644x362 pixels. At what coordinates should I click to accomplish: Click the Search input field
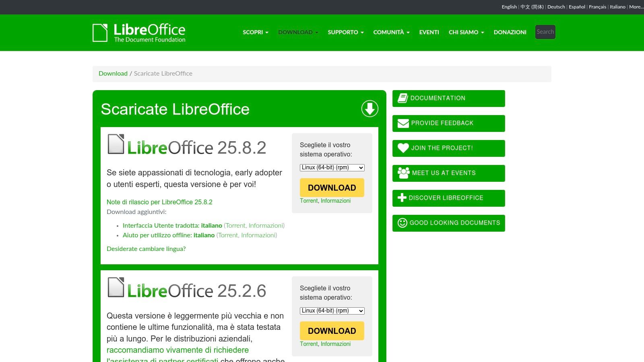[x=545, y=32]
